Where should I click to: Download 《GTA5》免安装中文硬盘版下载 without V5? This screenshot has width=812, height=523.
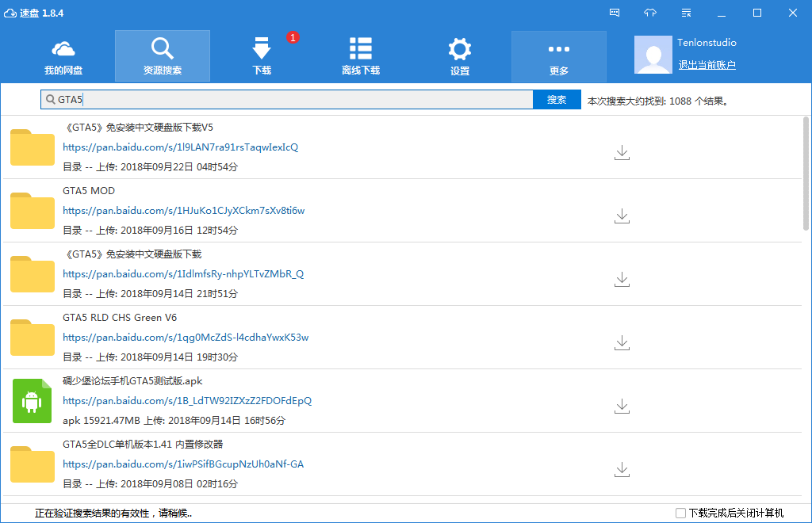tap(622, 280)
